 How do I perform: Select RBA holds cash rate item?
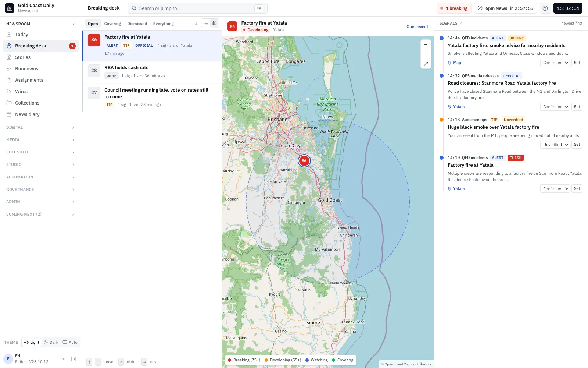[152, 72]
